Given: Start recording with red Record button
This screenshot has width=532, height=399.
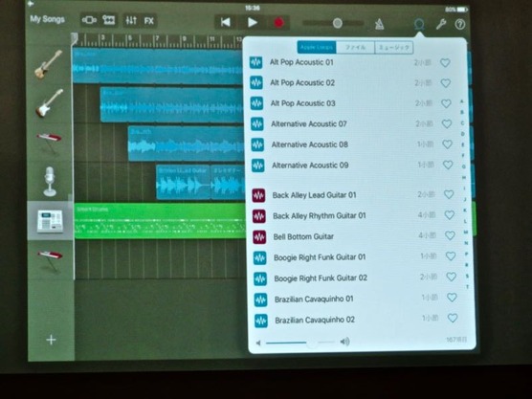Looking at the screenshot, I should (278, 23).
